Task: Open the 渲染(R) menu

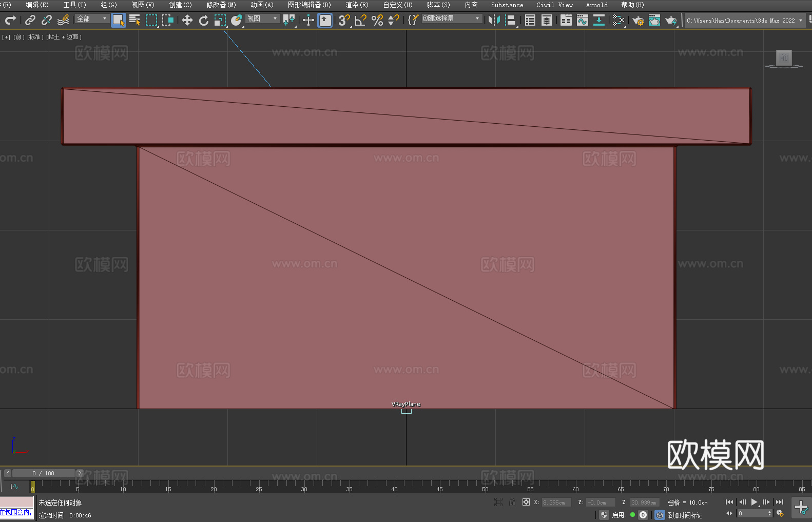Action: click(357, 5)
